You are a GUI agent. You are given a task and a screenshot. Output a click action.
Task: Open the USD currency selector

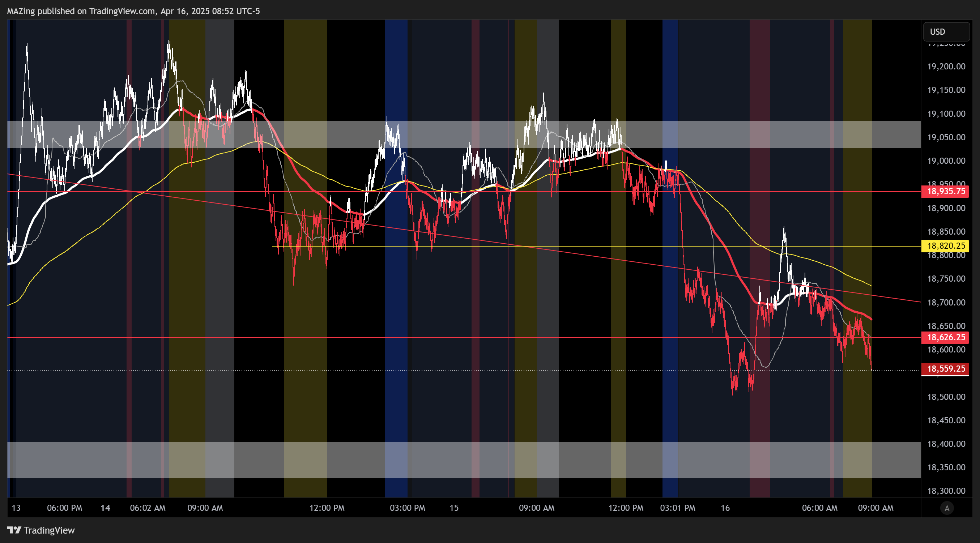point(946,31)
